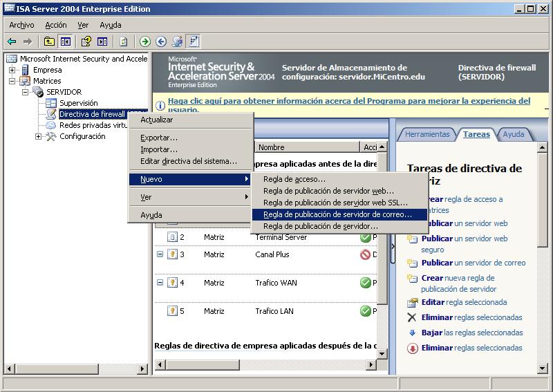Open the Acción menu in menu bar
This screenshot has height=392, width=553.
pos(55,25)
